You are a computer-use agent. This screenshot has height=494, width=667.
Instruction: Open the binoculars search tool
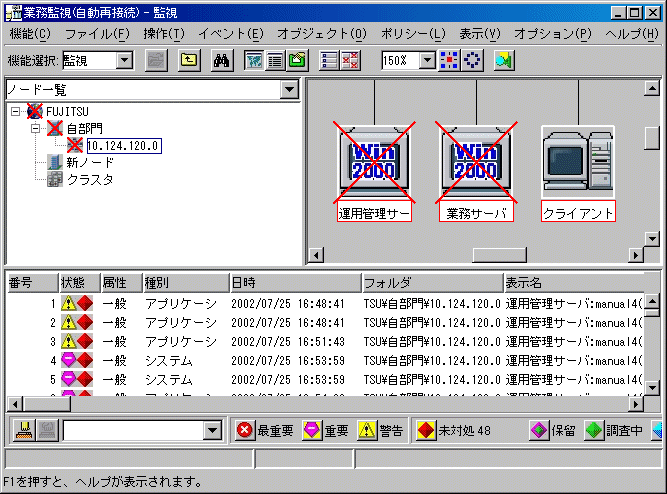pyautogui.click(x=222, y=60)
